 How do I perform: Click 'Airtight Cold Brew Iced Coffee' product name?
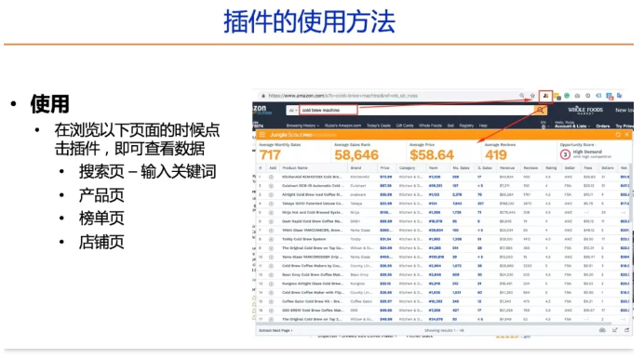click(x=312, y=195)
